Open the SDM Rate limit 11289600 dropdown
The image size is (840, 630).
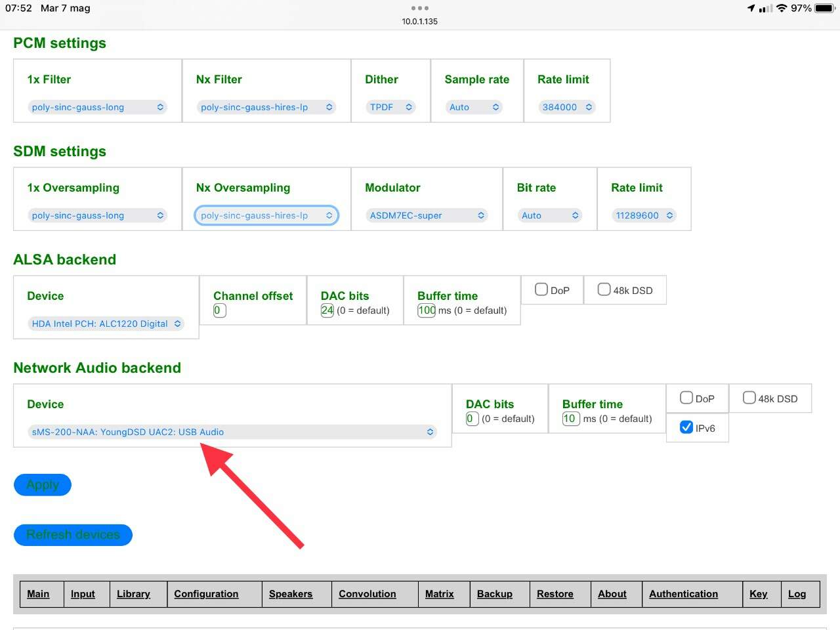(644, 215)
